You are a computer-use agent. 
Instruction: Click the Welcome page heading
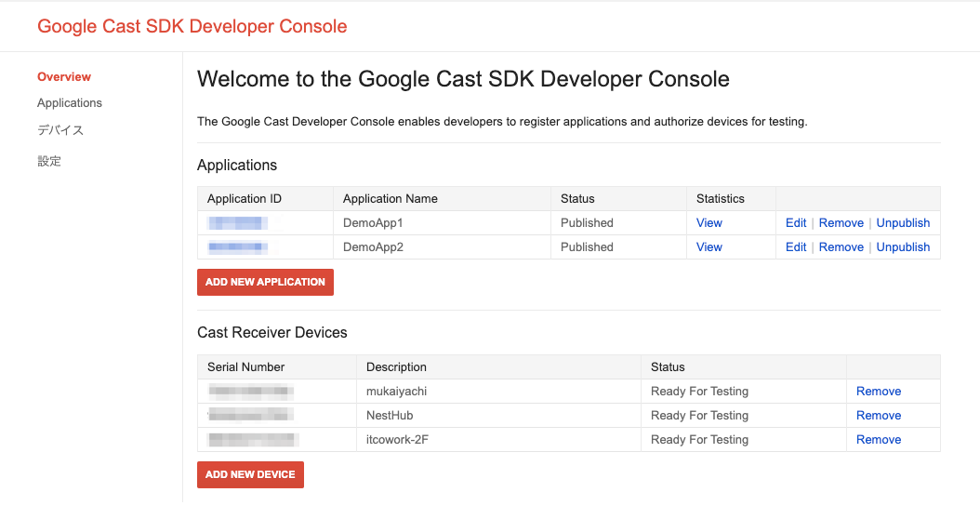[463, 79]
